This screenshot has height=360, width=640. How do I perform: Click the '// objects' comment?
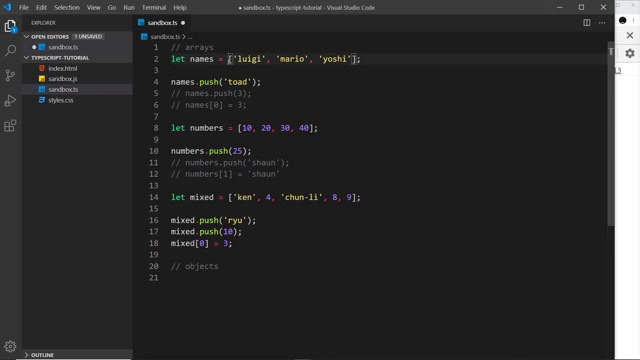tap(195, 267)
